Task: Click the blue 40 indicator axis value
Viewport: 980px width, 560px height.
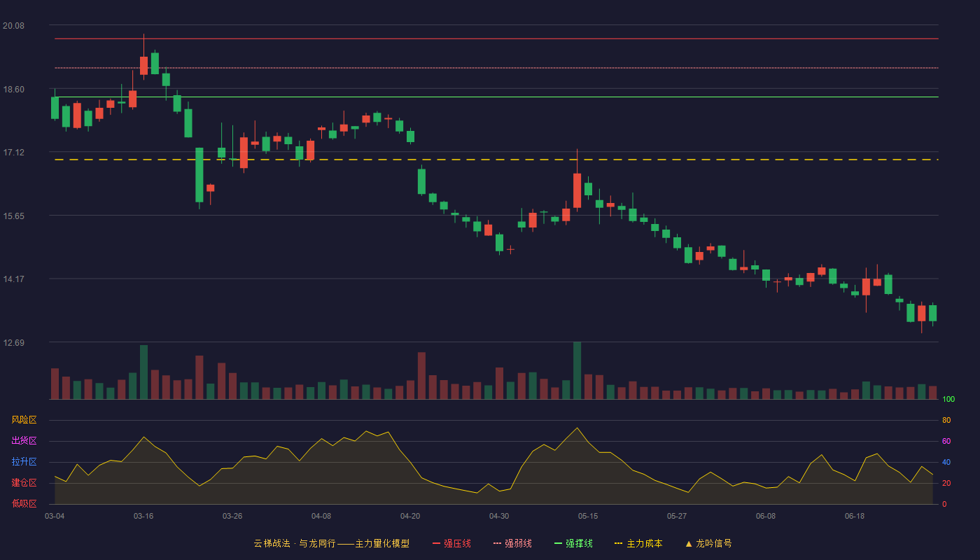Action: point(946,463)
